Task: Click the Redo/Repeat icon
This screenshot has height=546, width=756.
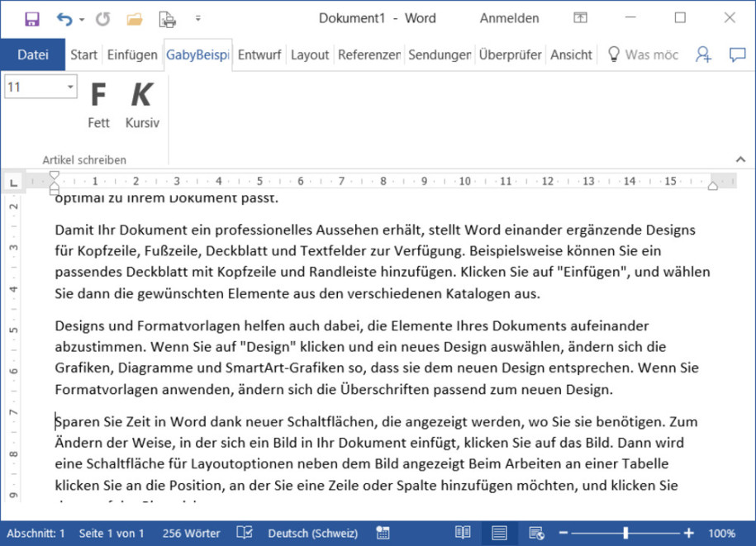Action: (x=102, y=19)
